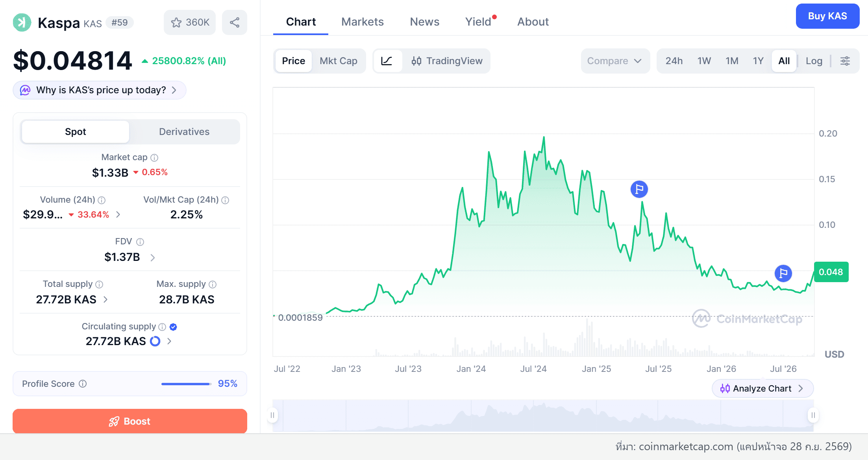
Task: Open the Yield tab
Action: click(x=479, y=22)
